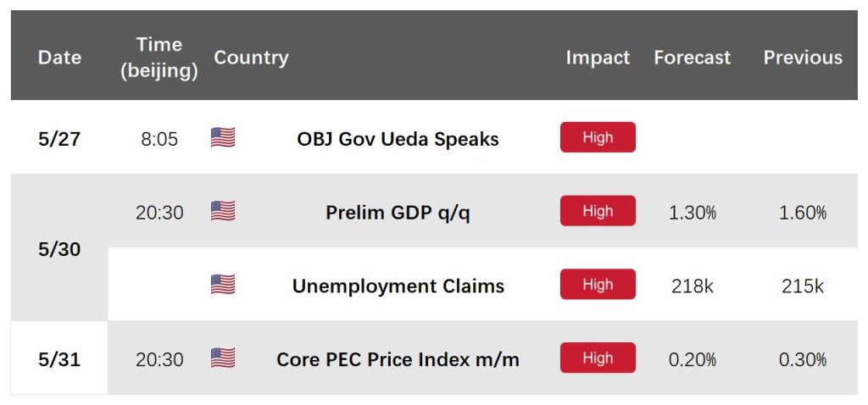Click the US flag in Prelim GDP row

coord(223,211)
